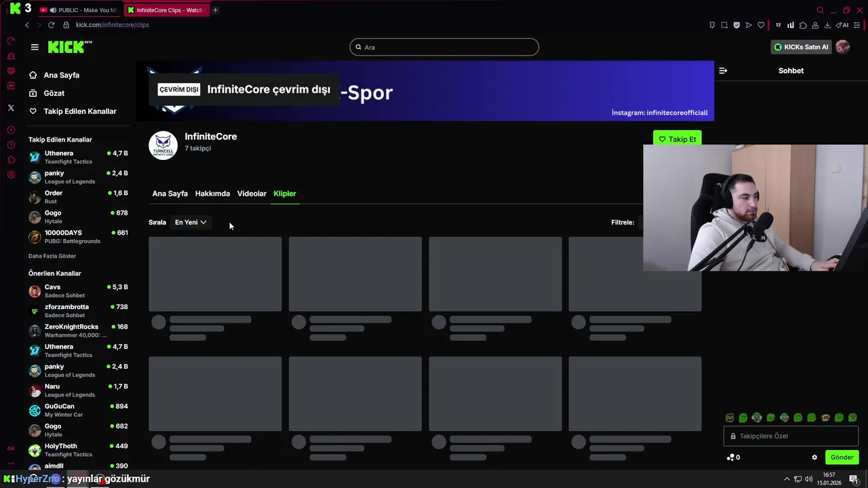Go back with browser back arrow
The image size is (868, 488).
(27, 25)
